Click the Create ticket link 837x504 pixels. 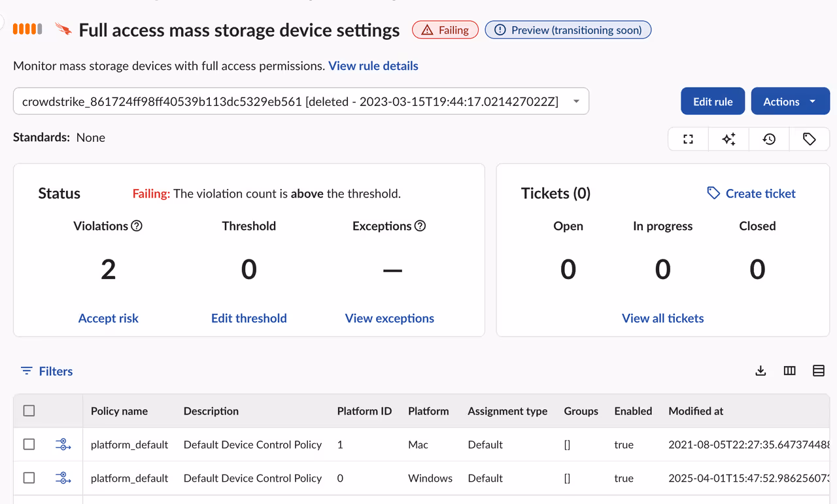tap(751, 193)
